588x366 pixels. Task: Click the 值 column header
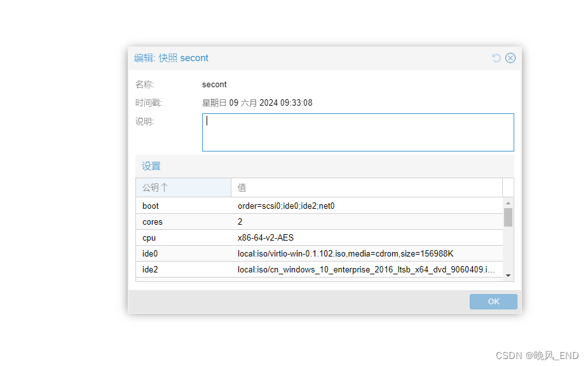pyautogui.click(x=366, y=187)
